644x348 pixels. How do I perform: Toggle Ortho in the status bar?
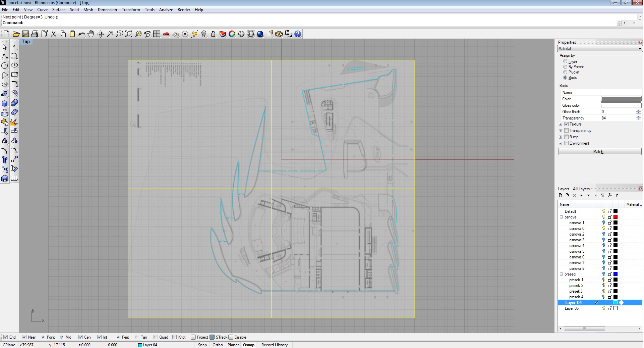218,345
